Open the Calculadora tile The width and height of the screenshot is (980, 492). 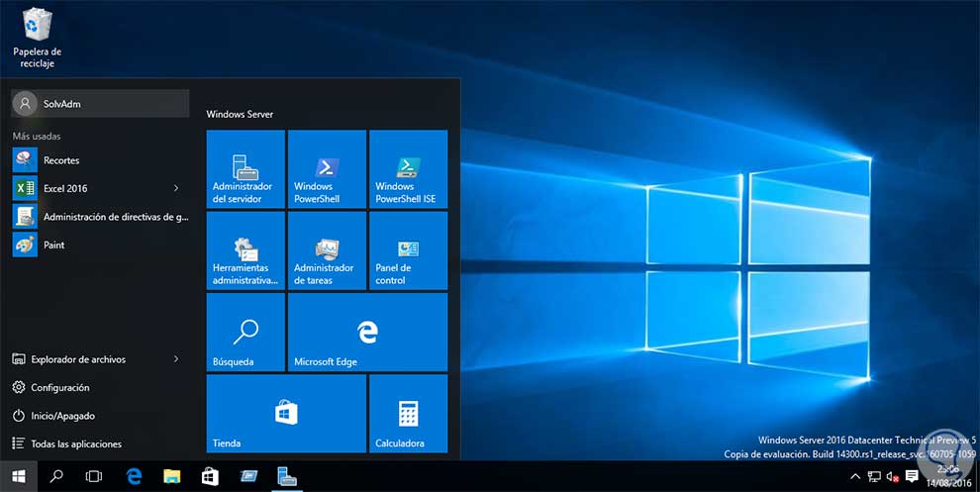click(x=408, y=413)
